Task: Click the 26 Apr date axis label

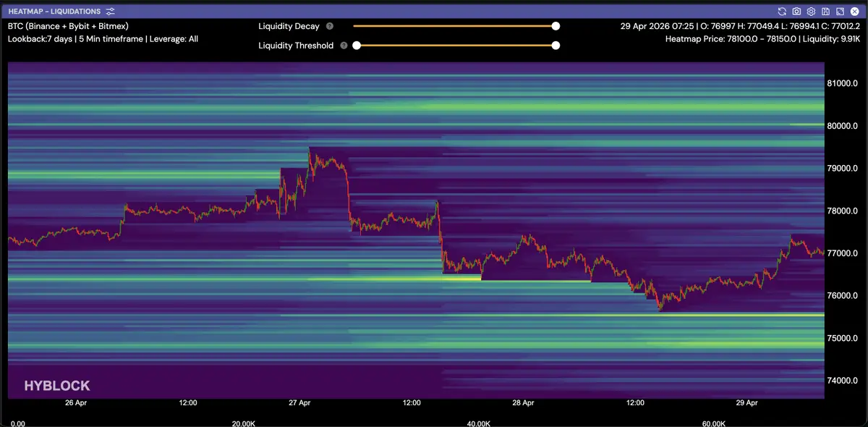Action: coord(76,402)
